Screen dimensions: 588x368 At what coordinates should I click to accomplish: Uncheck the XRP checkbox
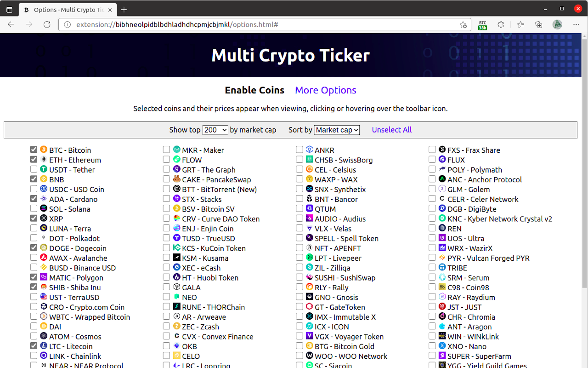pyautogui.click(x=34, y=218)
